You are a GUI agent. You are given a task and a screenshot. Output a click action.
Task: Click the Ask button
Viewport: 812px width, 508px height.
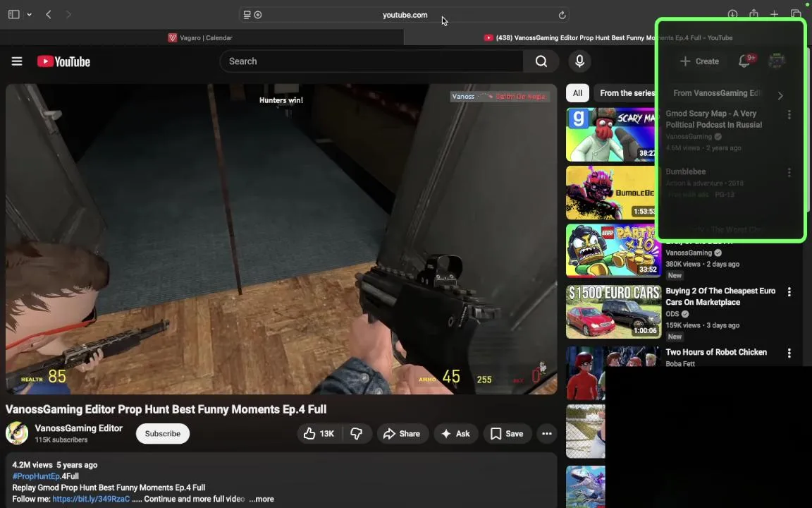pyautogui.click(x=456, y=434)
